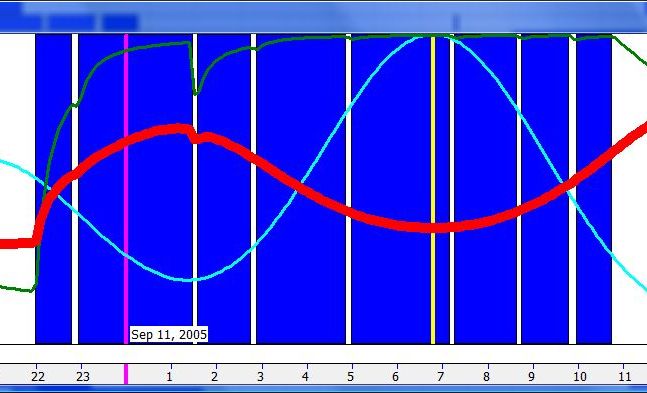Viewport: 647px width, 393px height.
Task: Click hour label 8 on the time axis
Action: pyautogui.click(x=487, y=377)
